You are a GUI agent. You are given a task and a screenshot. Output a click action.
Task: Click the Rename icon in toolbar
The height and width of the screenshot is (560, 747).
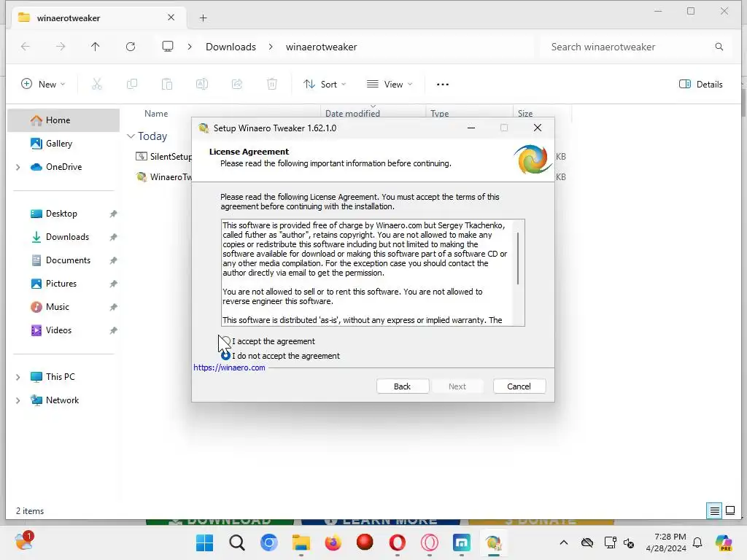click(x=202, y=85)
